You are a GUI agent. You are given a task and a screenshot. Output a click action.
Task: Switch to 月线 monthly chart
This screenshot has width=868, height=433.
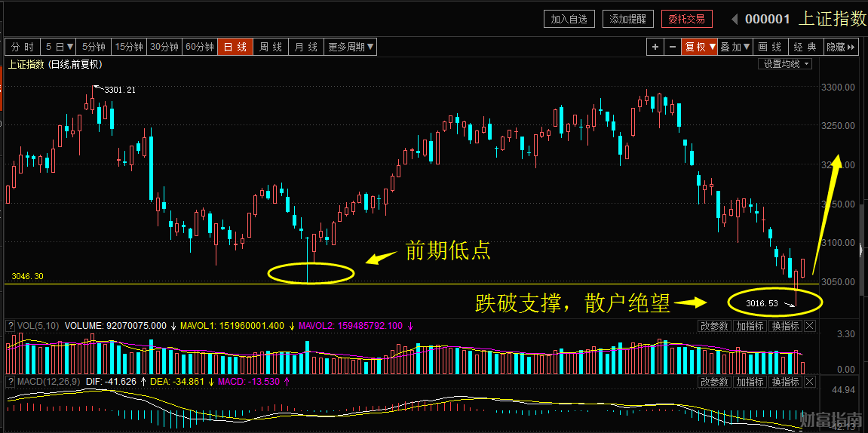pyautogui.click(x=305, y=47)
